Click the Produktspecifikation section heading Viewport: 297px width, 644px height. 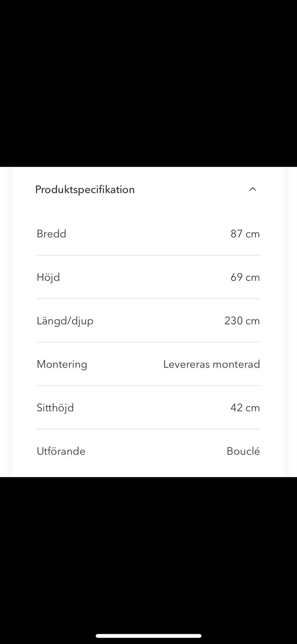point(85,190)
